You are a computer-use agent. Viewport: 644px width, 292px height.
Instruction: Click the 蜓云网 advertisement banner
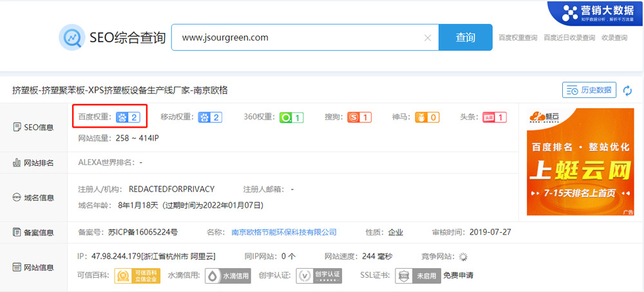coord(580,161)
